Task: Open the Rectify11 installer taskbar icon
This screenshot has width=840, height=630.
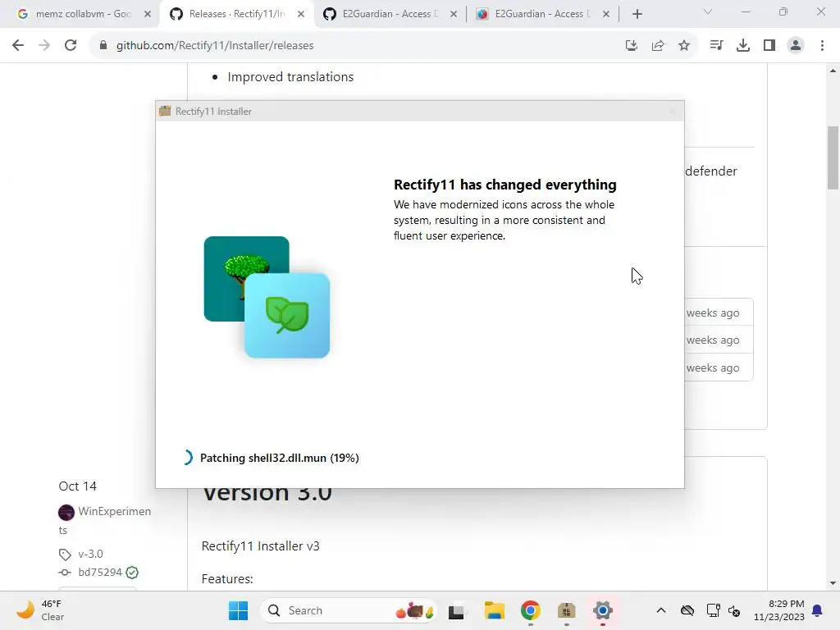Action: point(566,610)
